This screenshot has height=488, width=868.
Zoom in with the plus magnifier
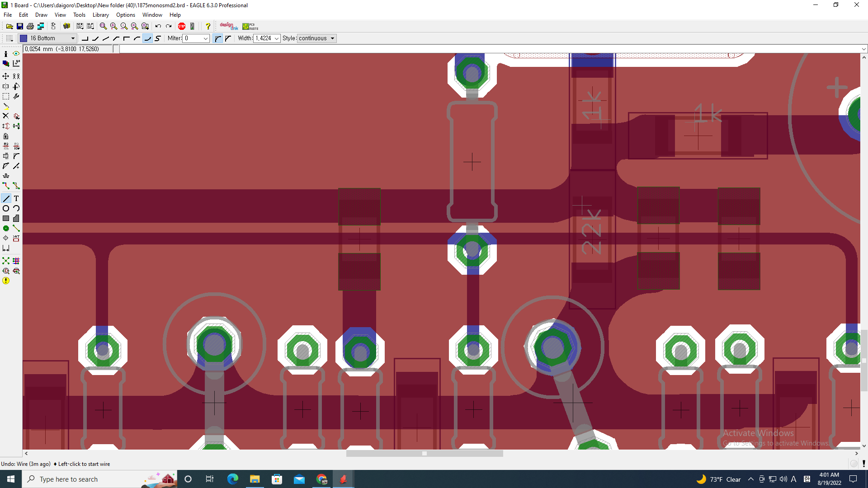(x=113, y=26)
